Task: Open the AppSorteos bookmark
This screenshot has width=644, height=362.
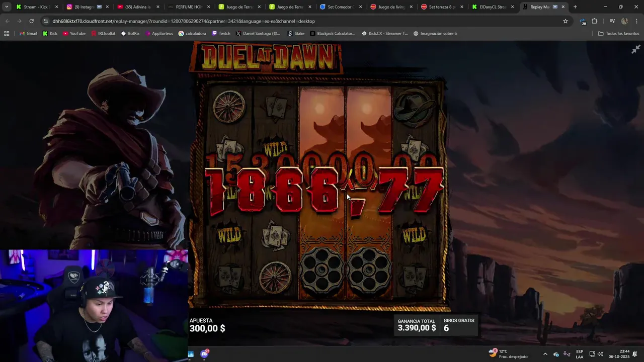Action: [x=159, y=33]
